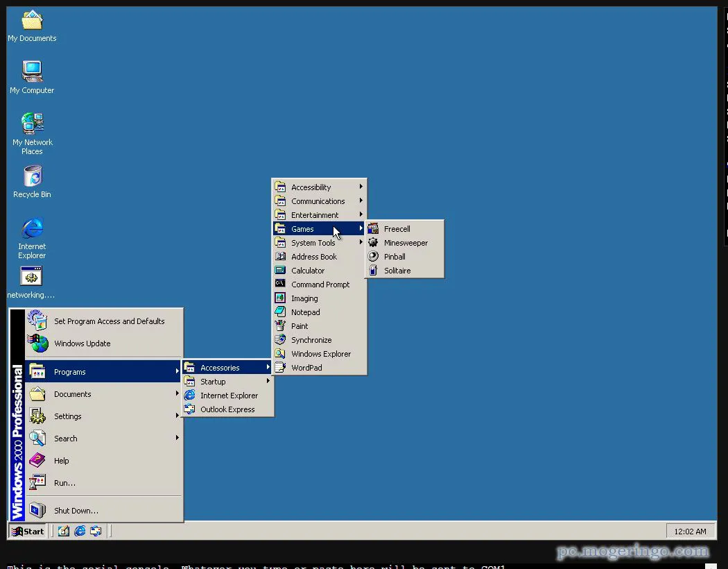Expand the Programs submenu arrow

[x=177, y=371]
